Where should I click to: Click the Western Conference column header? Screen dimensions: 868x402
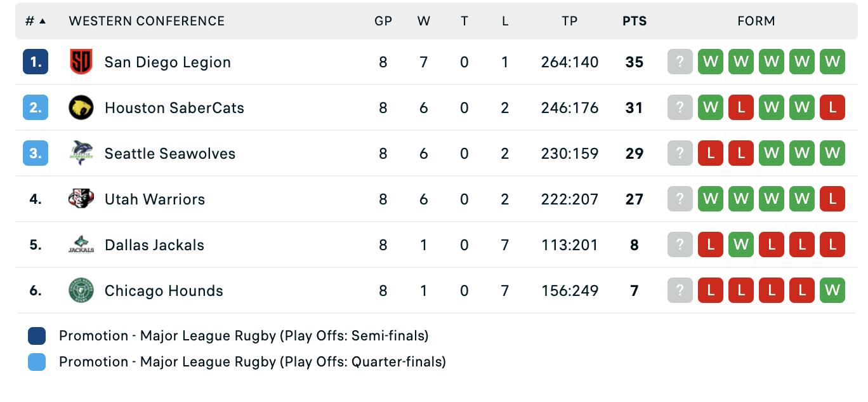pos(147,21)
